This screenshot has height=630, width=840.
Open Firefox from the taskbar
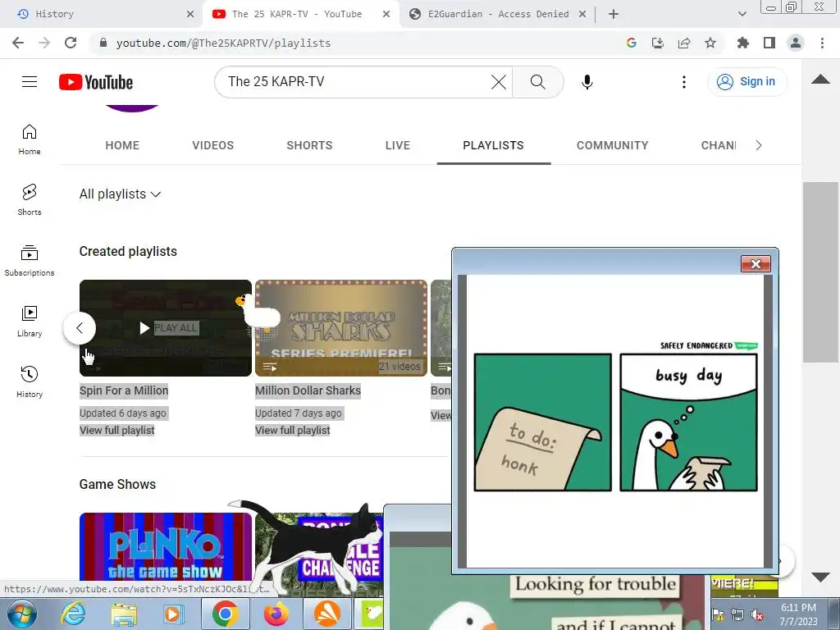point(276,614)
